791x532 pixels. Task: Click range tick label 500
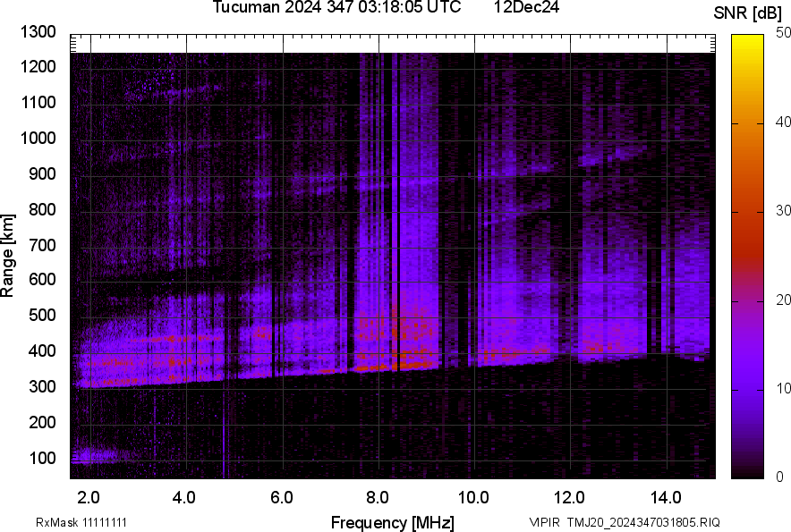point(42,315)
